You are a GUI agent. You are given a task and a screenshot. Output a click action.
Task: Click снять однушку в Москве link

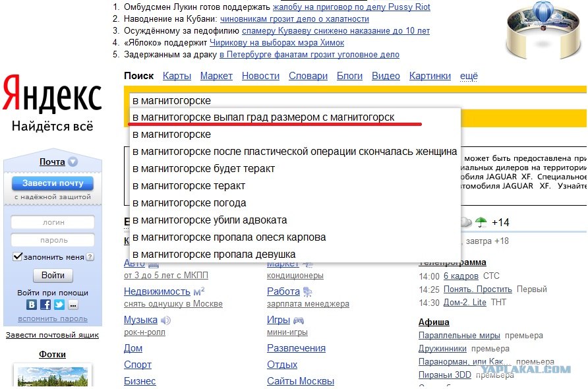(173, 304)
